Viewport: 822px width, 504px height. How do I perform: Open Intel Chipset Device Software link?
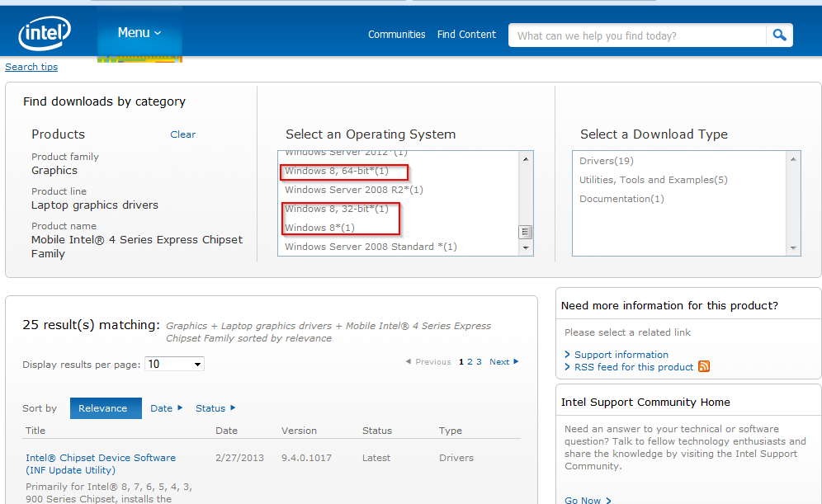click(100, 458)
